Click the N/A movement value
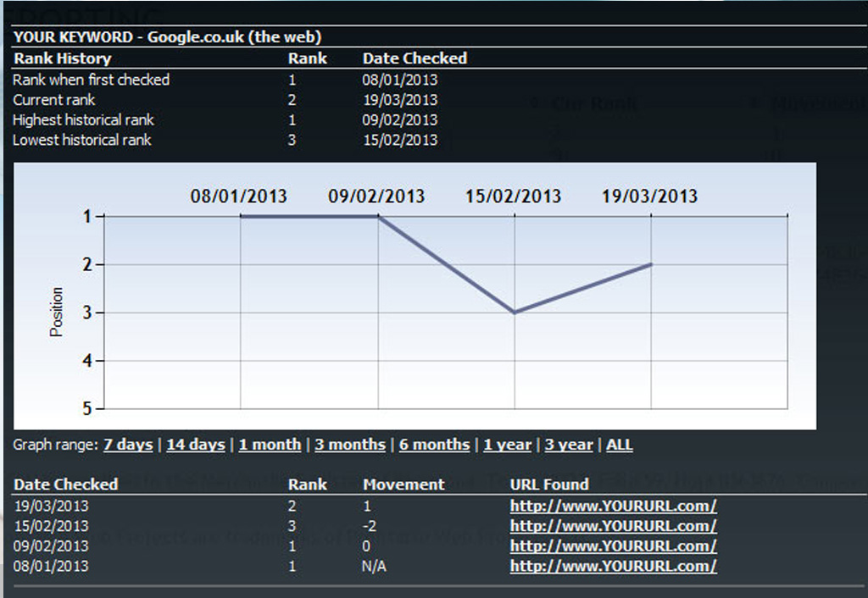 coord(374,566)
